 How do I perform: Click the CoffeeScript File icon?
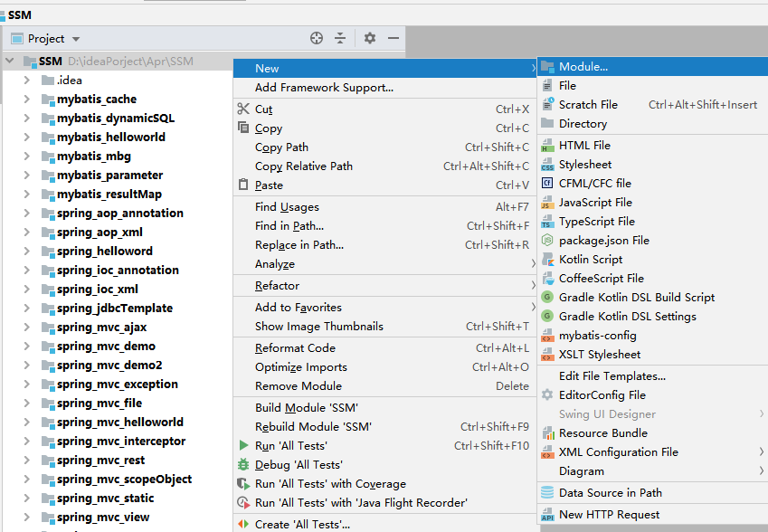click(x=547, y=279)
